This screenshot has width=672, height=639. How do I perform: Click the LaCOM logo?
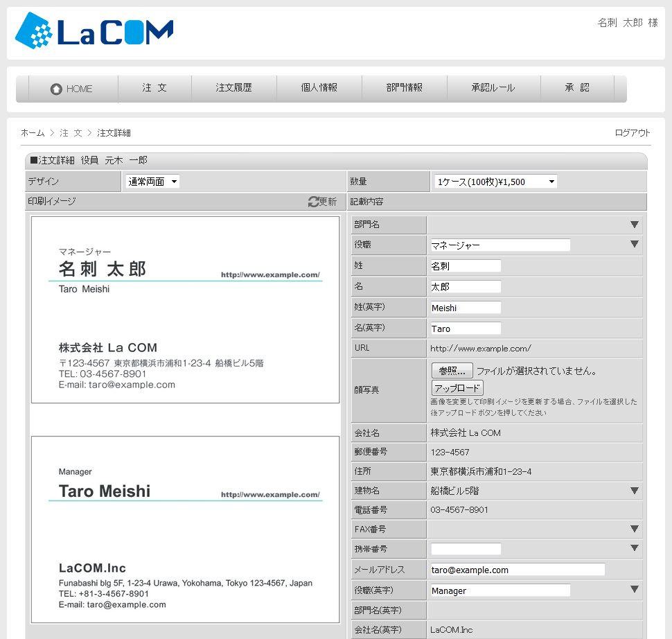coord(94,32)
